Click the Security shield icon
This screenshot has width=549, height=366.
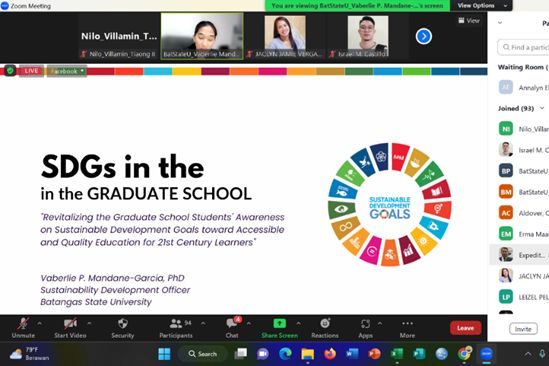(123, 324)
